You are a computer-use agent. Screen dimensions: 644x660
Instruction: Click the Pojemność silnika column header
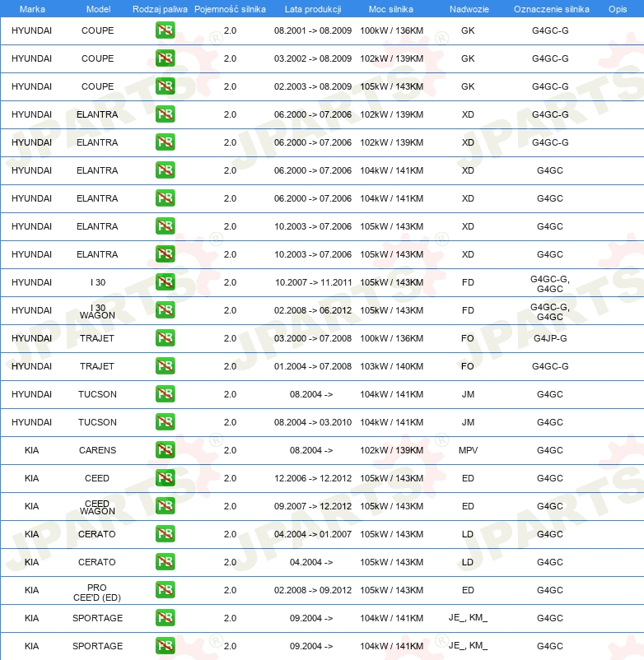[x=230, y=9]
